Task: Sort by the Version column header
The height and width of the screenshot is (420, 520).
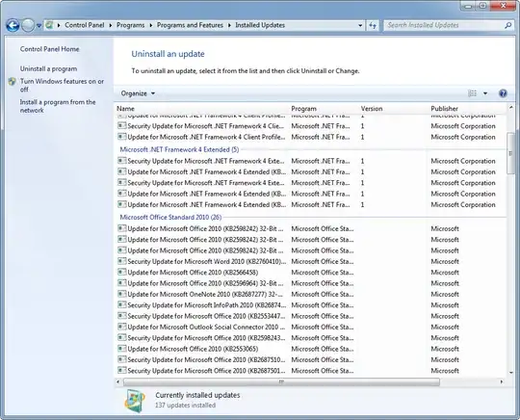Action: (394, 109)
